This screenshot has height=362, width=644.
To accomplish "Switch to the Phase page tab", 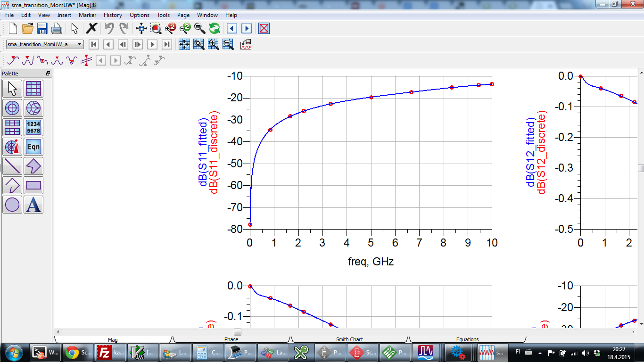I will pyautogui.click(x=231, y=339).
